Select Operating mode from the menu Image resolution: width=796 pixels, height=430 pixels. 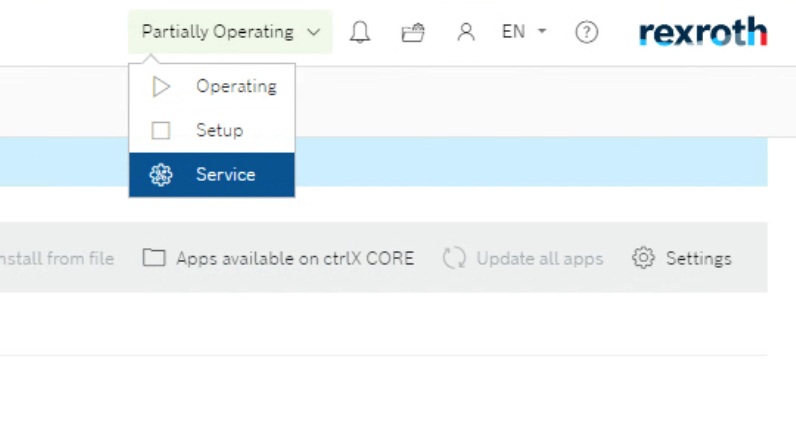[212, 86]
